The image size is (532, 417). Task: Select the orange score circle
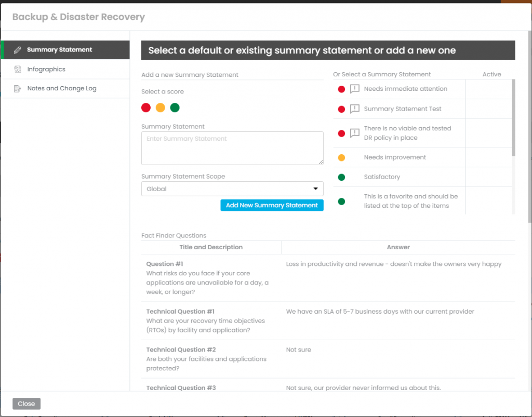(x=160, y=107)
